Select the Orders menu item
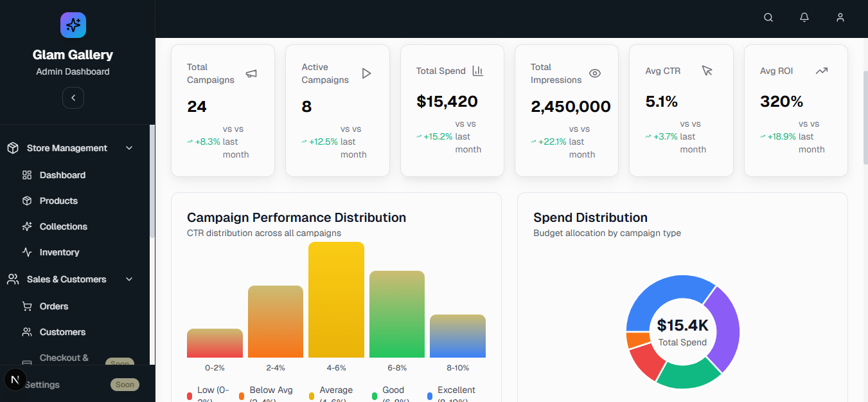 (54, 306)
